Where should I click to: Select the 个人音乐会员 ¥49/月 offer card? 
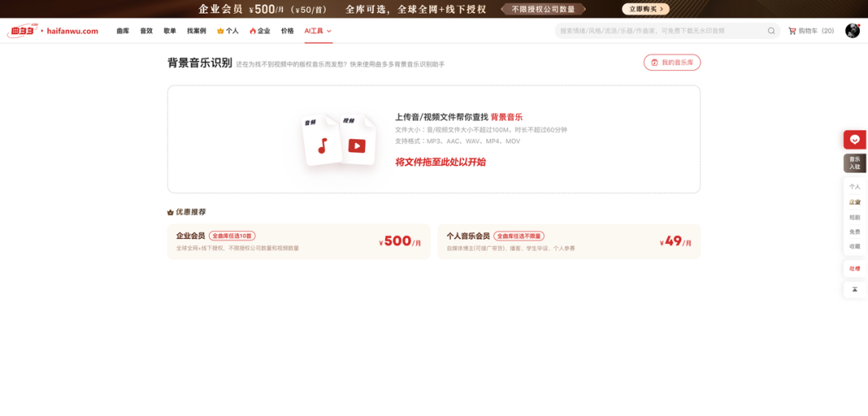point(568,241)
